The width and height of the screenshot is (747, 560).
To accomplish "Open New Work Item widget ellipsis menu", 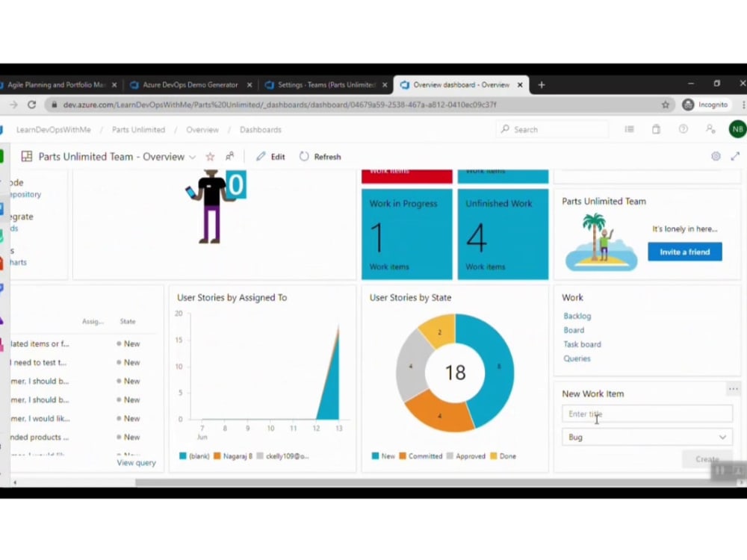I will pyautogui.click(x=734, y=389).
